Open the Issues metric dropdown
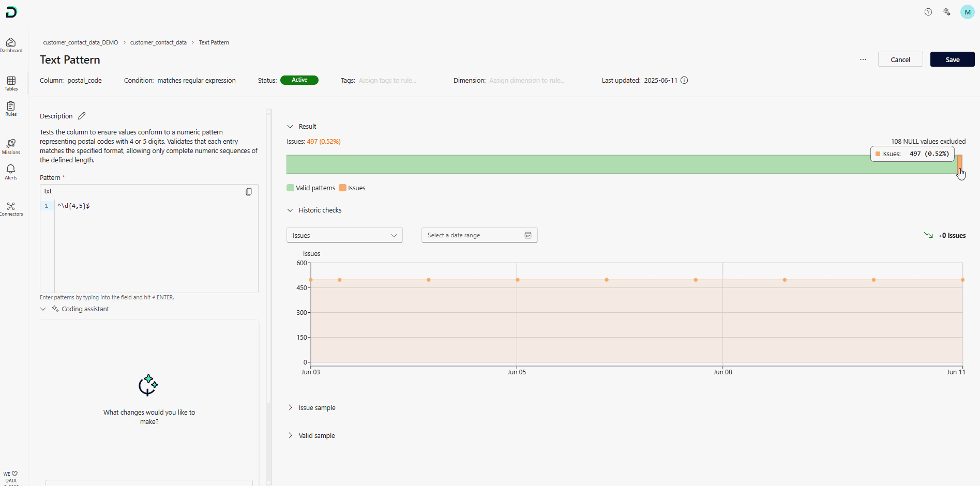This screenshot has width=980, height=486. 344,235
